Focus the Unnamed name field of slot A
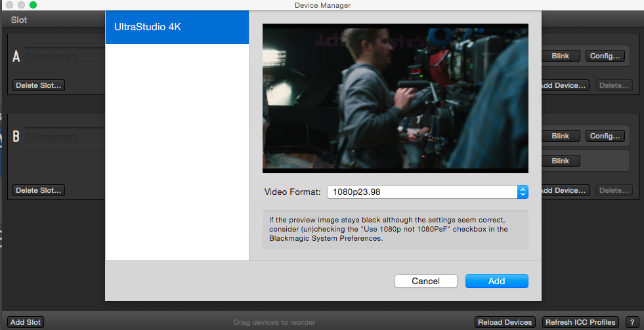 [64, 56]
